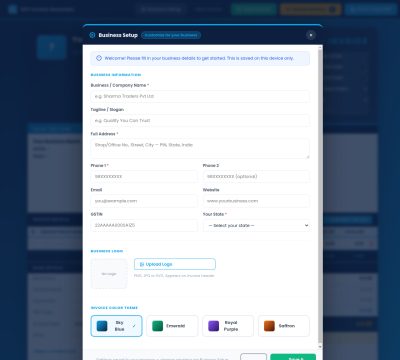Viewport: 400px width, 360px height.
Task: Click the 'Customize for your business' badge
Action: [171, 35]
